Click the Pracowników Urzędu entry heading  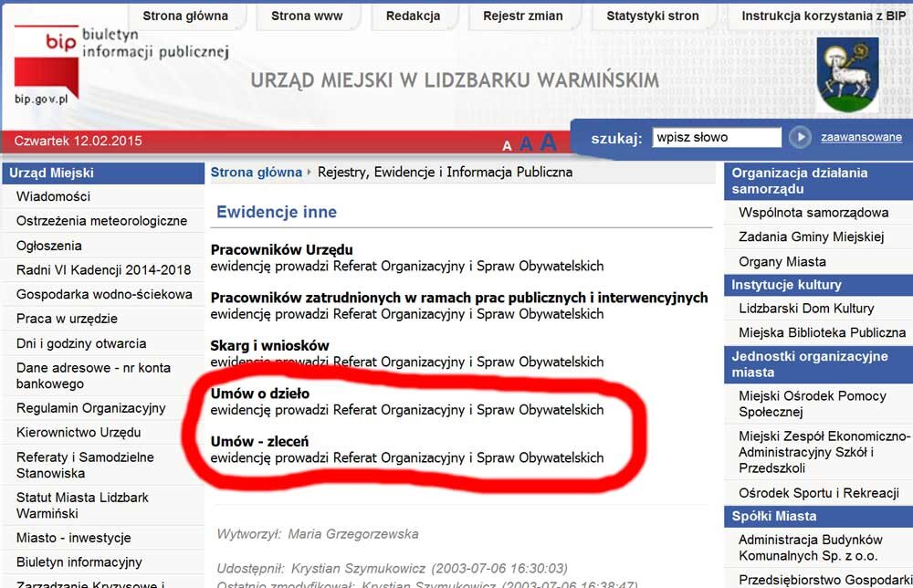click(x=282, y=250)
